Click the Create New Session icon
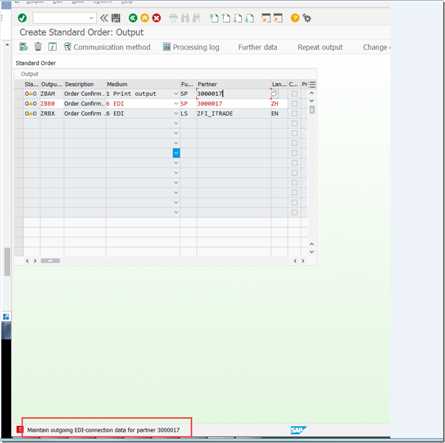 point(266,18)
